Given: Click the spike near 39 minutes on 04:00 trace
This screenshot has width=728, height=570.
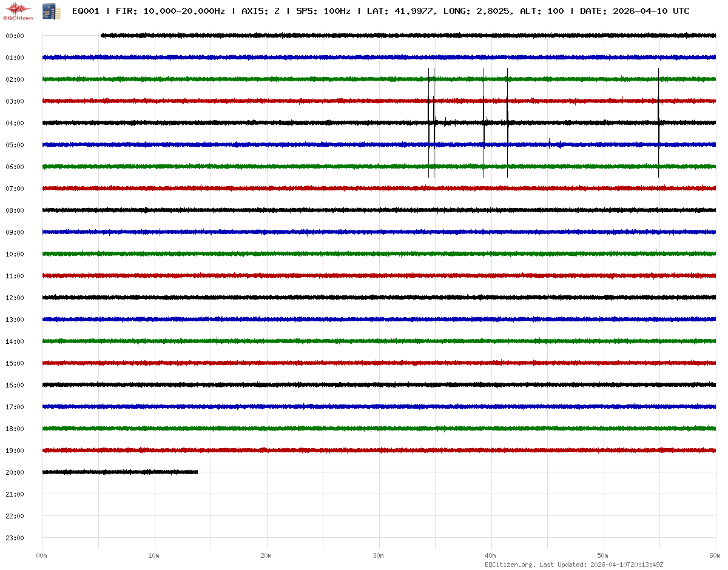Looking at the screenshot, I should click(484, 122).
